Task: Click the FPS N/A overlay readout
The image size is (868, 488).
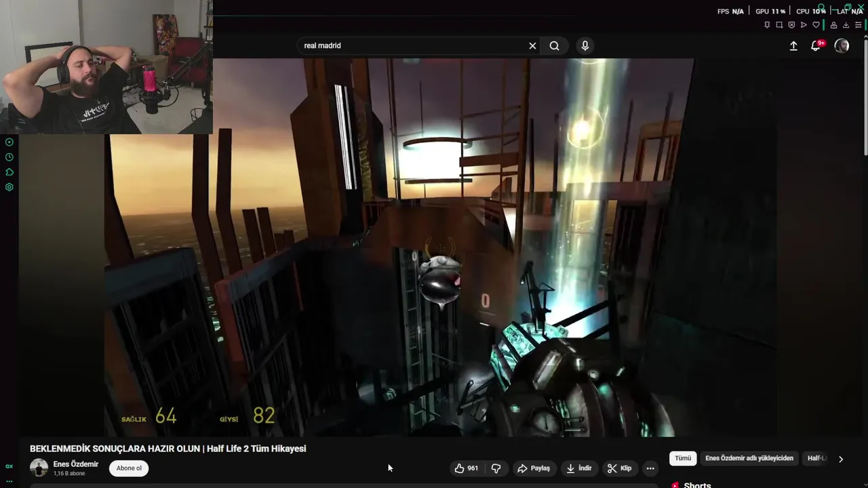Action: (730, 12)
